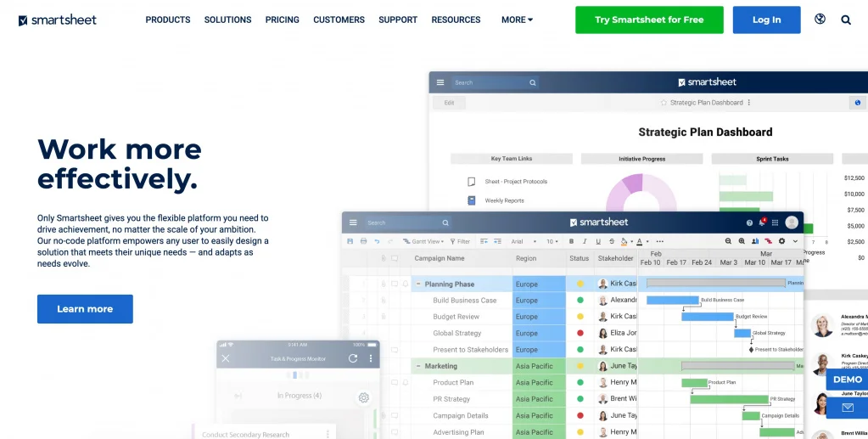The width and height of the screenshot is (868, 439).
Task: Open the kebab menu in mobile app header
Action: [370, 358]
